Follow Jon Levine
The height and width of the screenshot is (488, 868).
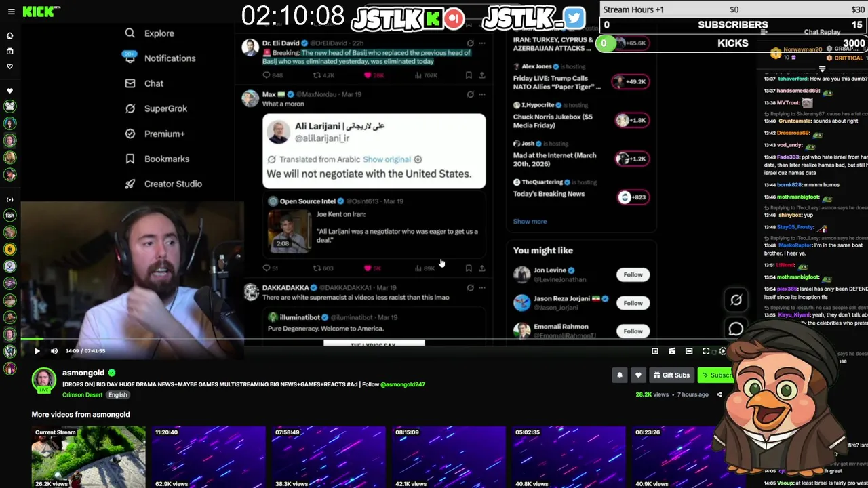click(x=633, y=274)
